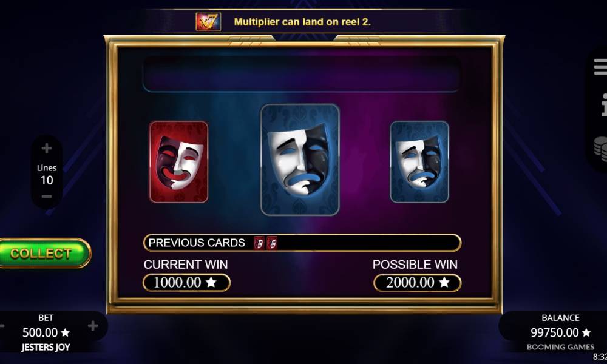
Task: Open the game info icon
Action: click(604, 104)
